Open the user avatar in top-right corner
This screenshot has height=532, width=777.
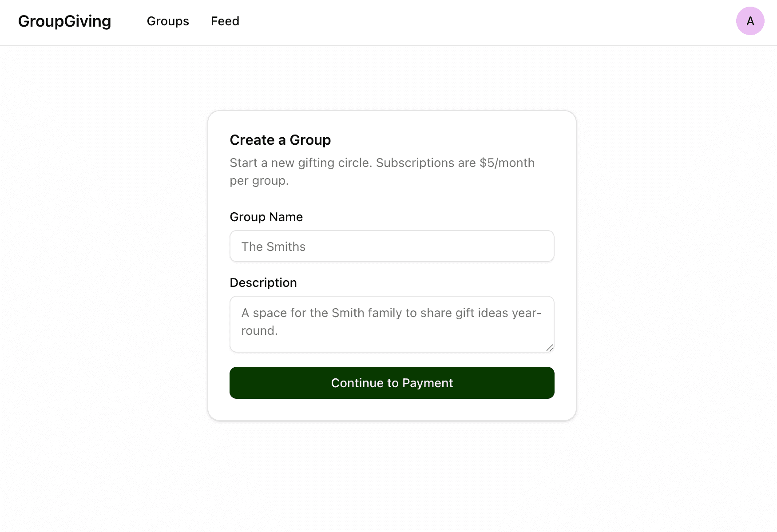click(749, 20)
